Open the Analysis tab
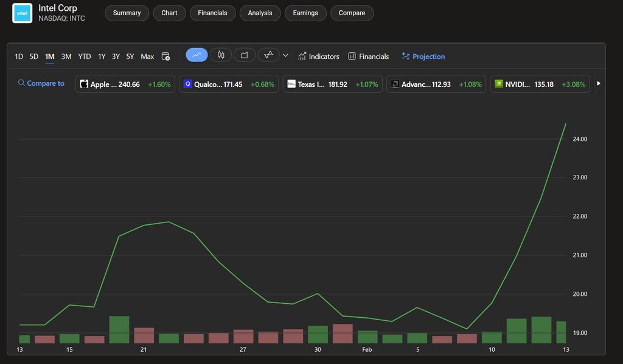 pyautogui.click(x=260, y=12)
